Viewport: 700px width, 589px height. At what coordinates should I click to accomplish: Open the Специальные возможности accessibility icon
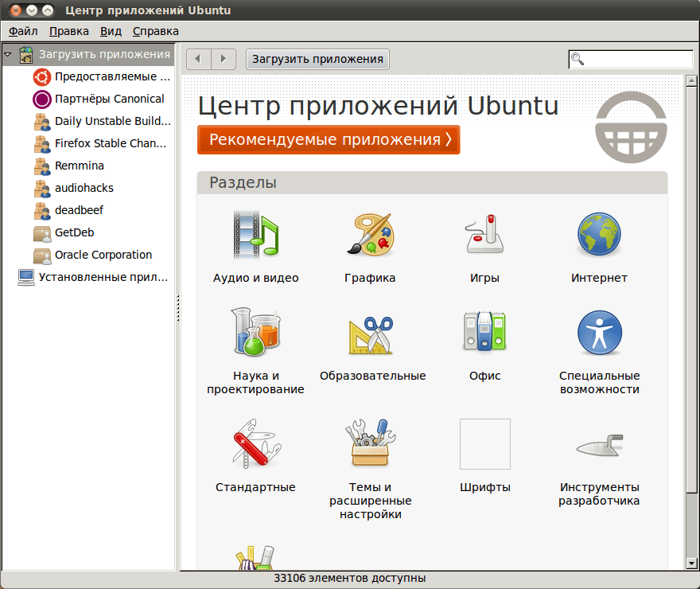pyautogui.click(x=599, y=332)
